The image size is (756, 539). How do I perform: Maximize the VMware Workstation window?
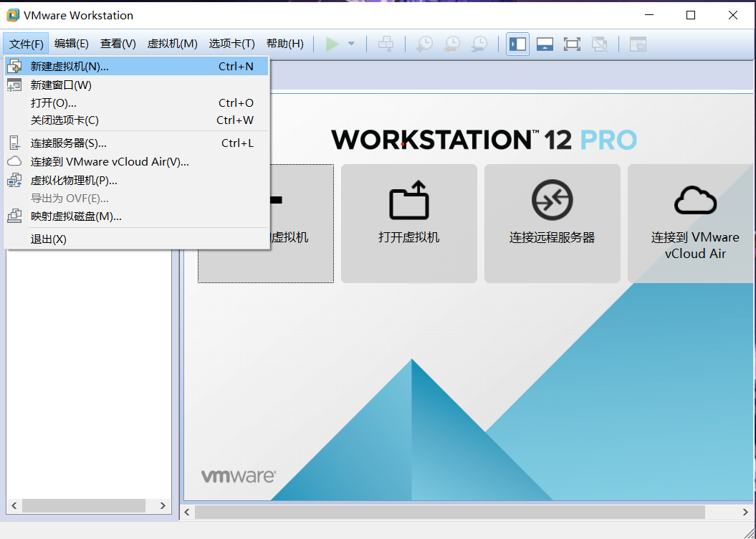[690, 15]
